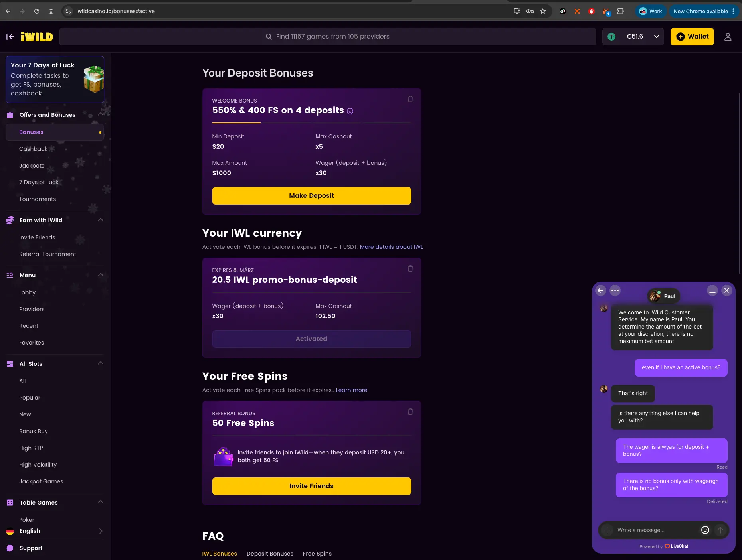This screenshot has height=560, width=742.
Task: Open the password key icon in address bar
Action: [x=530, y=11]
